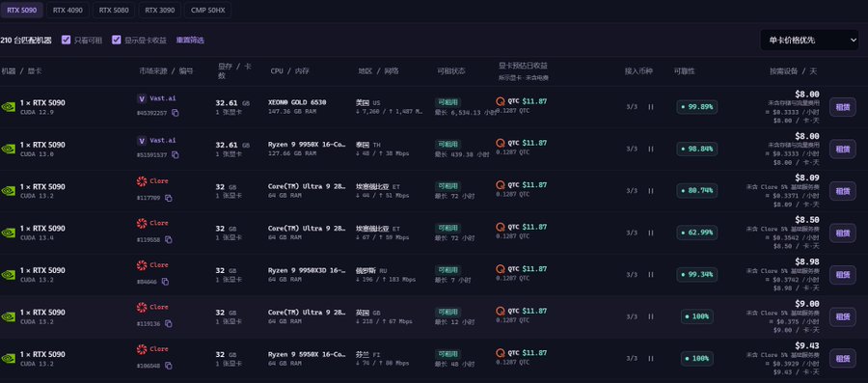Image resolution: width=868 pixels, height=383 pixels.
Task: Click the 地区 / 网络 column header
Action: 379,71
